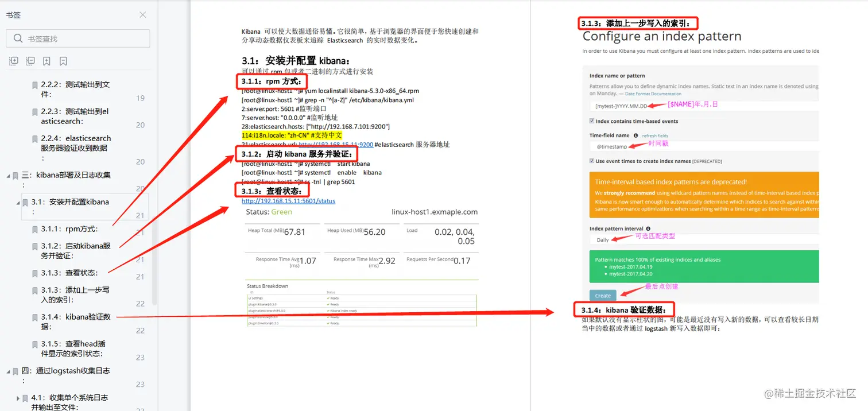Screen dimensions: 868x411
Task: Click the Heap Used 56.20 value
Action: click(374, 232)
